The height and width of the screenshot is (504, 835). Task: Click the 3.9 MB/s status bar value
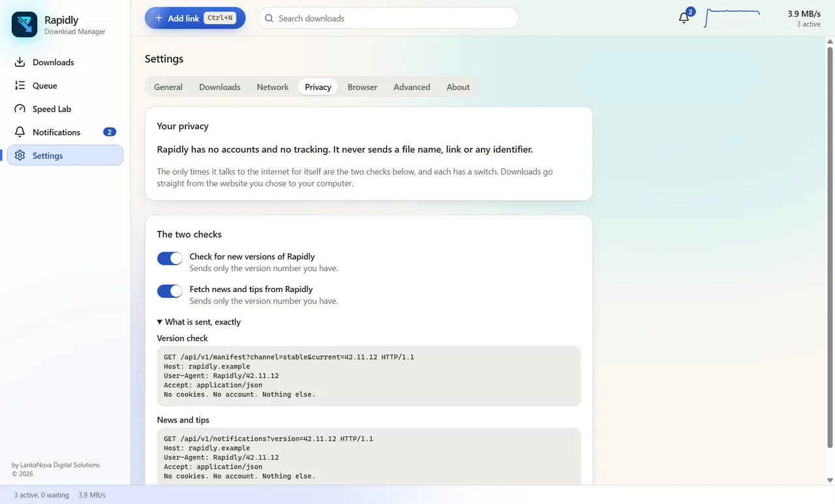click(x=92, y=496)
